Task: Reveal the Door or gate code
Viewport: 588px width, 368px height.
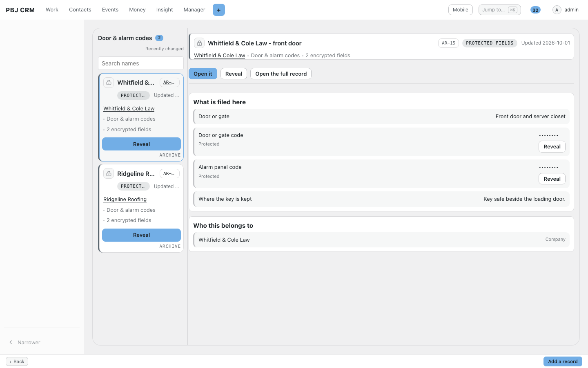Action: point(552,147)
